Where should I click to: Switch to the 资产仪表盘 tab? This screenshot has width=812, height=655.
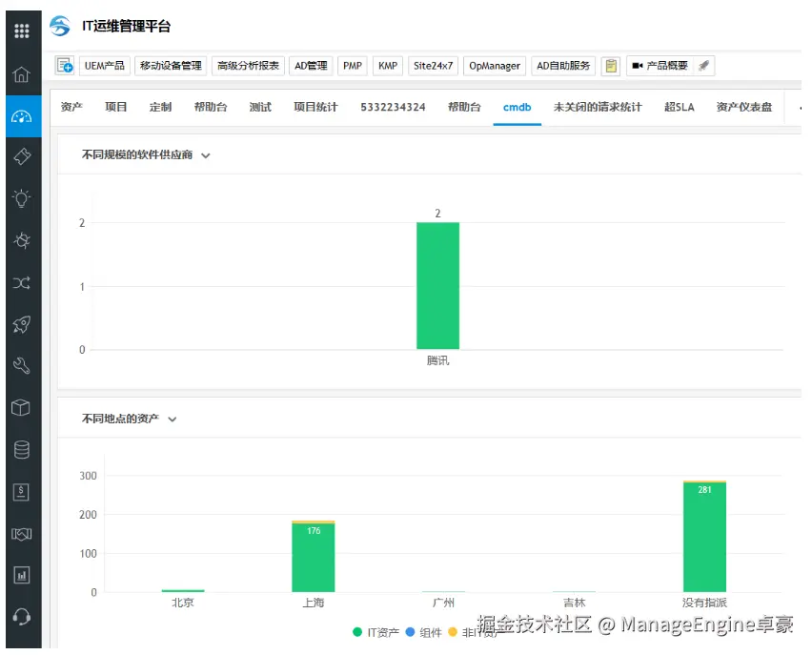(x=744, y=108)
